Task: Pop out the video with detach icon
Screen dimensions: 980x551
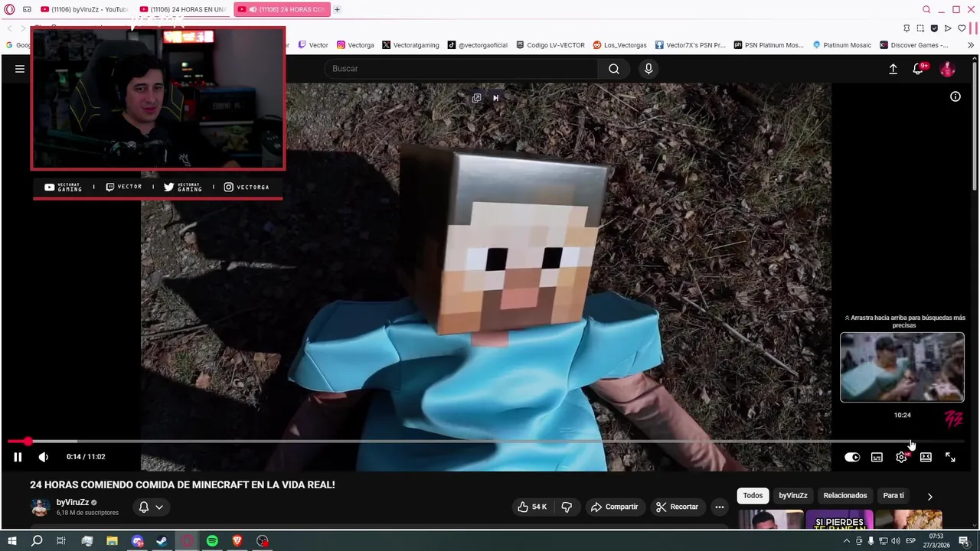Action: pyautogui.click(x=476, y=98)
